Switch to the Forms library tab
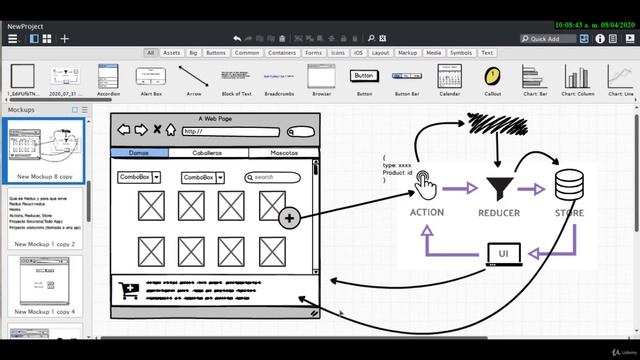640x360 pixels. [313, 53]
